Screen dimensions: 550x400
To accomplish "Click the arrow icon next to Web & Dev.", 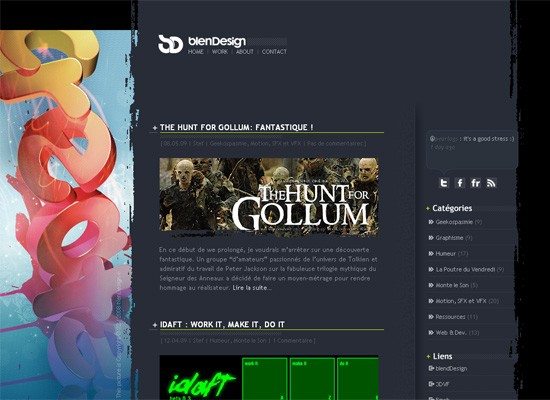I will [x=431, y=333].
